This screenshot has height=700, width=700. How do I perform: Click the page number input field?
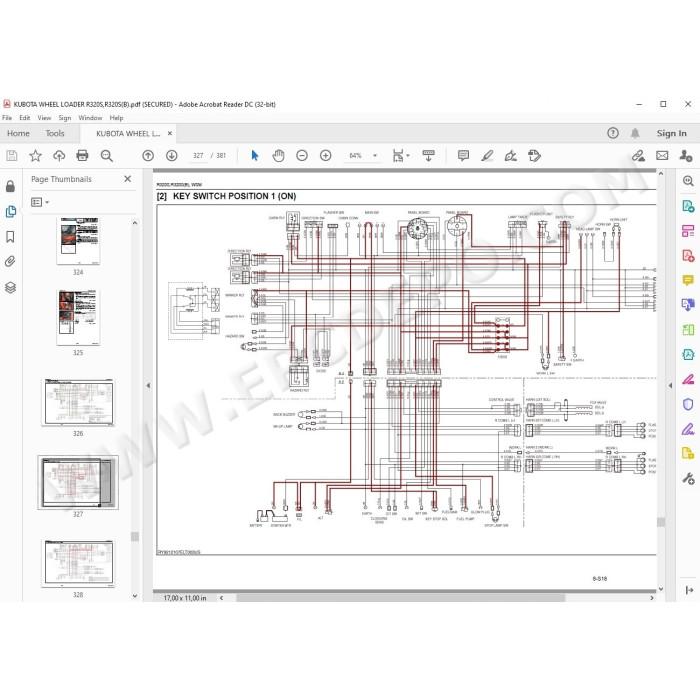pos(198,156)
